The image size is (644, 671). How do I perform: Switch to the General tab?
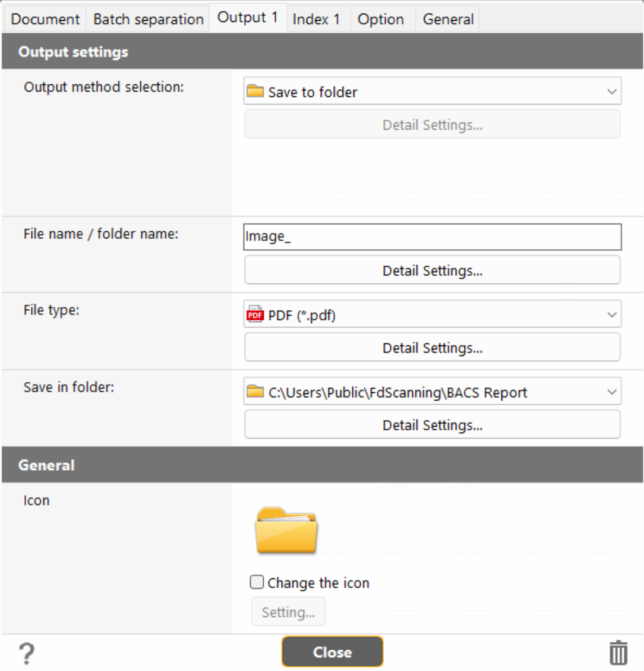(448, 19)
